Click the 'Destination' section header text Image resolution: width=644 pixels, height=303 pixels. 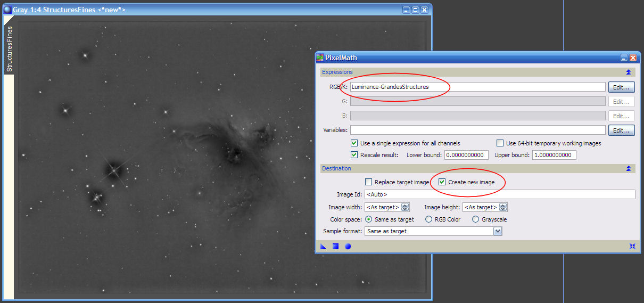pyautogui.click(x=336, y=168)
